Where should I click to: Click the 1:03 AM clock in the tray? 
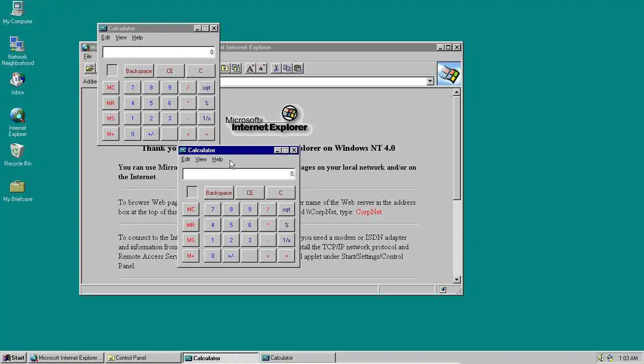pyautogui.click(x=628, y=358)
